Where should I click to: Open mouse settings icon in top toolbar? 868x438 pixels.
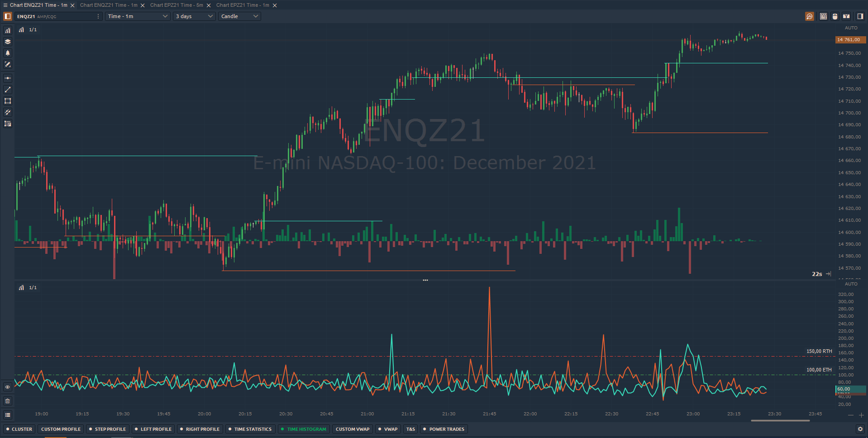(835, 16)
